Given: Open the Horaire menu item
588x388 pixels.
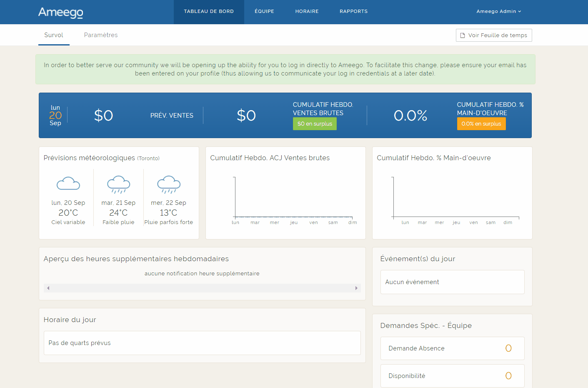Looking at the screenshot, I should point(307,12).
